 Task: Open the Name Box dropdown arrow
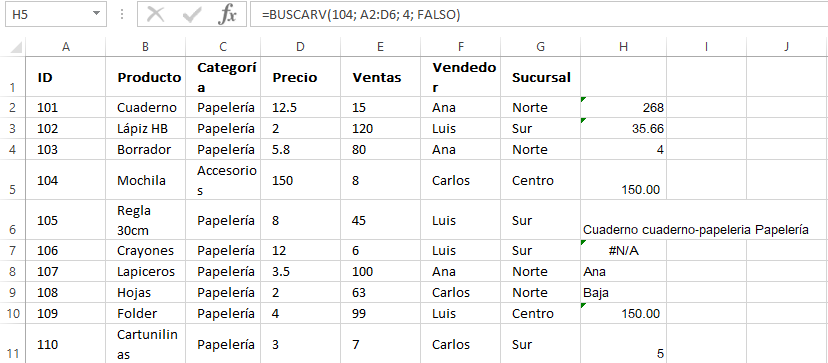(x=96, y=14)
